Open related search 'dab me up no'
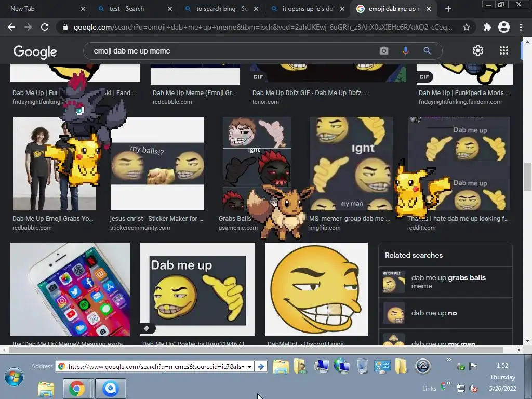This screenshot has width=532, height=399. (x=445, y=313)
